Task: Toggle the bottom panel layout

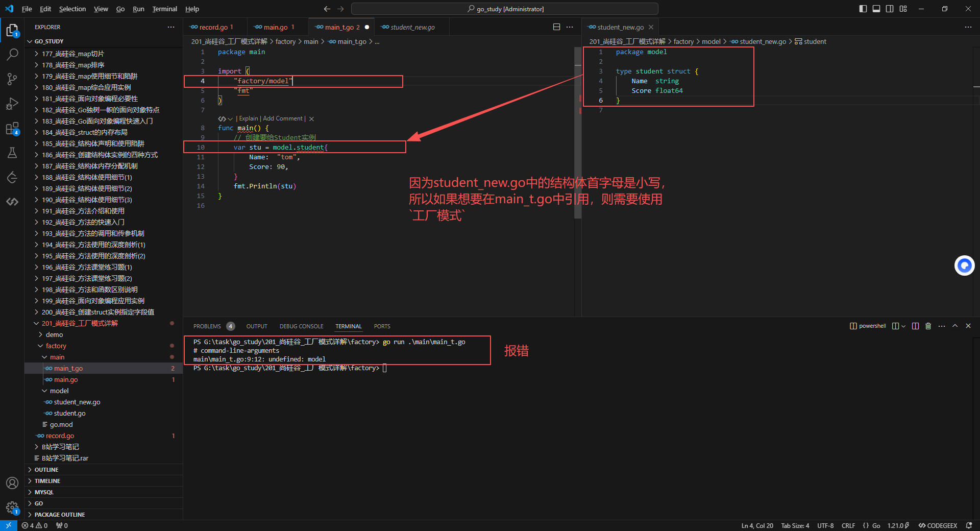Action: pyautogui.click(x=876, y=9)
